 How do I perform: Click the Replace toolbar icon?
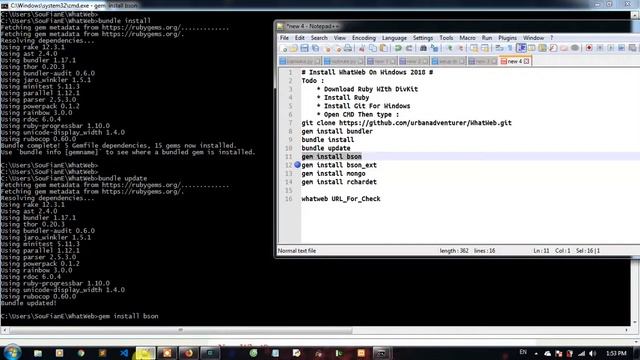[434, 49]
